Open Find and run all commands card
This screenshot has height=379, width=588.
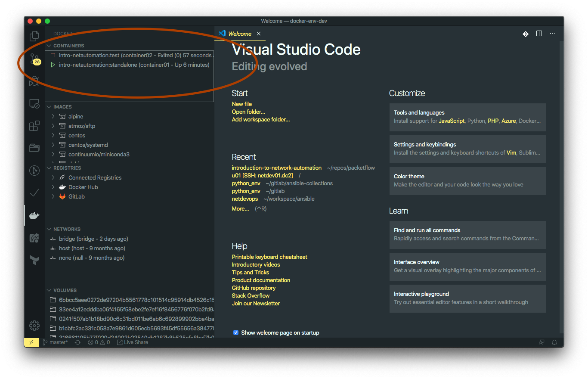467,234
